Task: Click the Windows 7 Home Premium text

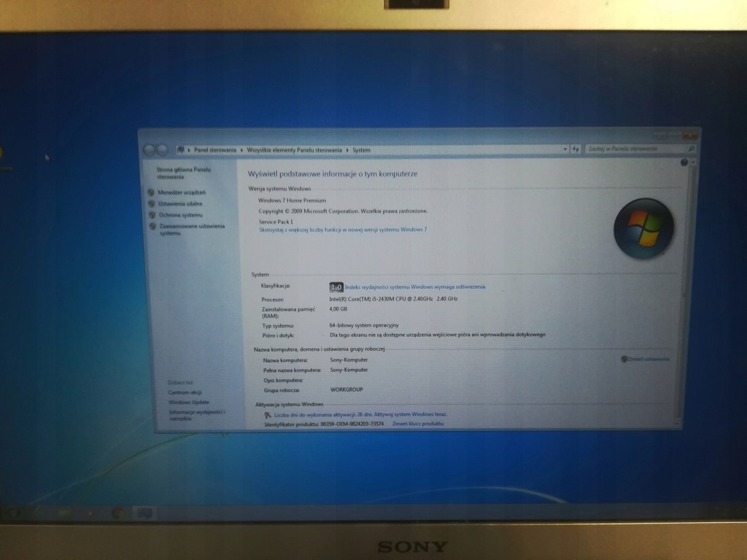Action: pos(292,201)
